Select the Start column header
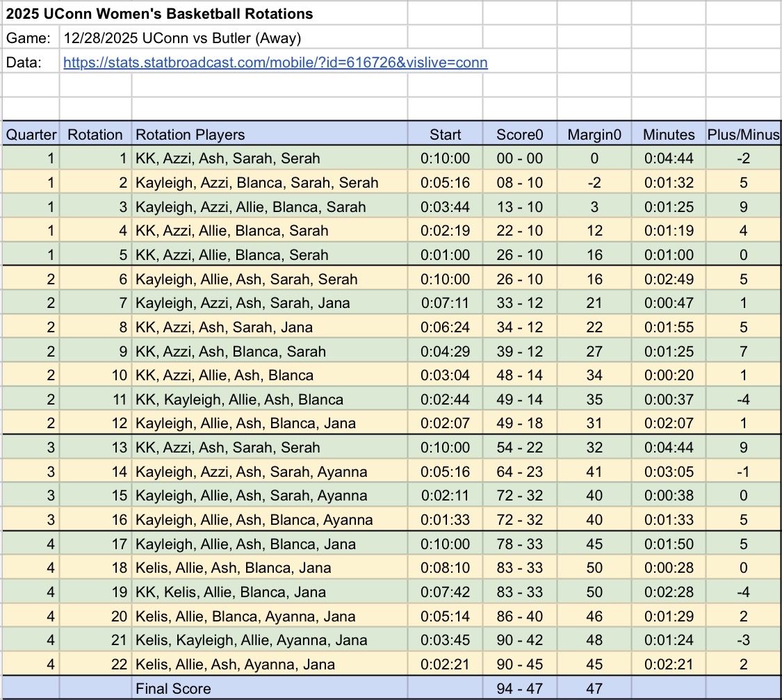 [445, 135]
